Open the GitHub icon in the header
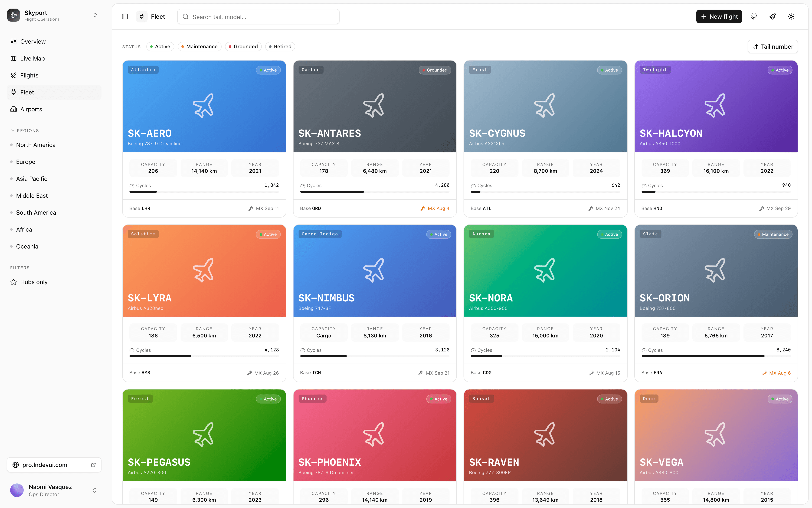The width and height of the screenshot is (812, 508). point(754,17)
